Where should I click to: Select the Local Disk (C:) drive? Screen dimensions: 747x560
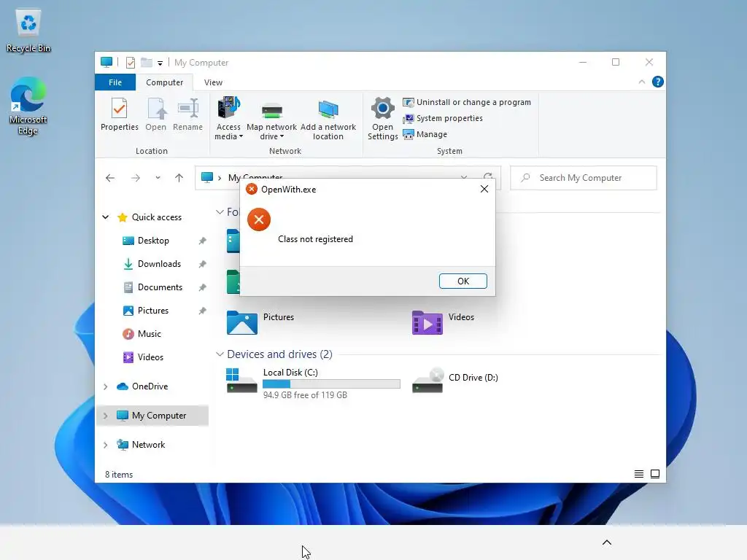(313, 382)
